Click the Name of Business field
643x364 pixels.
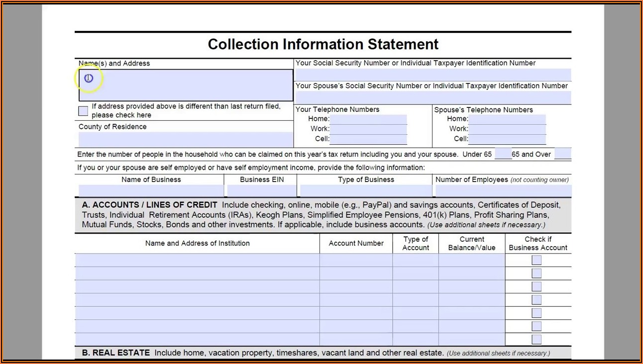[x=151, y=191]
